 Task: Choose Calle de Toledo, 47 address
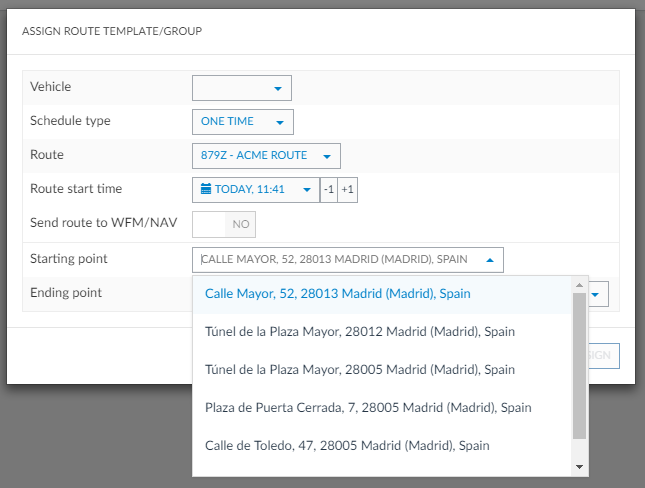(x=348, y=445)
